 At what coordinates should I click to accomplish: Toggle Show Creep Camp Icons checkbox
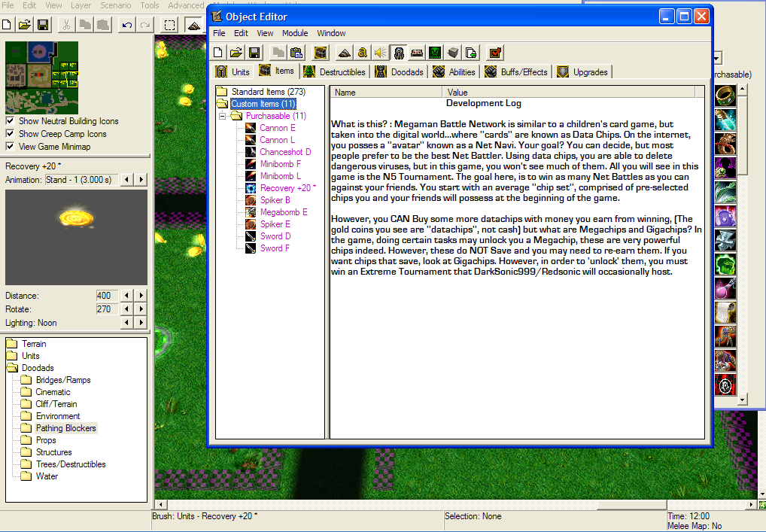10,133
